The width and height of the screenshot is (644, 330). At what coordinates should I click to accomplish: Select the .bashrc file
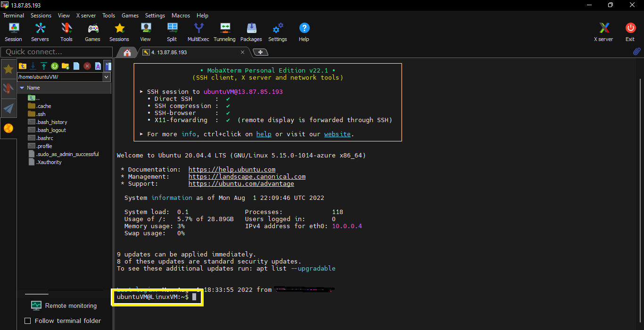point(41,138)
